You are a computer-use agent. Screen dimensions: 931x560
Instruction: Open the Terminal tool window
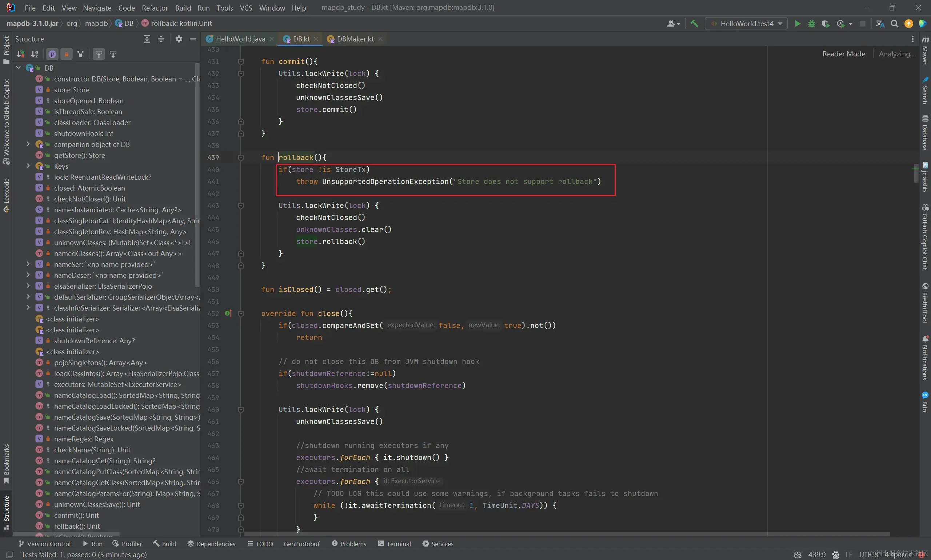coord(394,544)
